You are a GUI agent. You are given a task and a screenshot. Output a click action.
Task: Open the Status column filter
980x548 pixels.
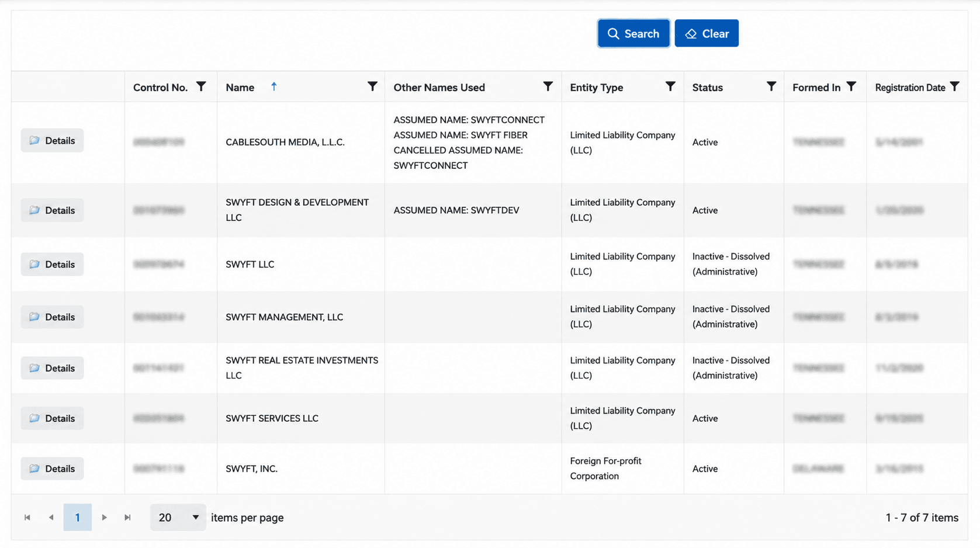click(x=771, y=86)
